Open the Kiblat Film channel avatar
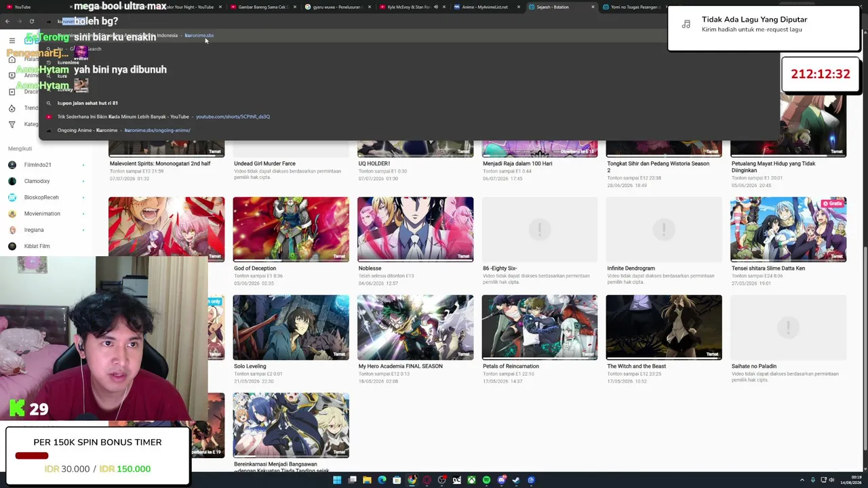This screenshot has width=868, height=488. pos(12,246)
